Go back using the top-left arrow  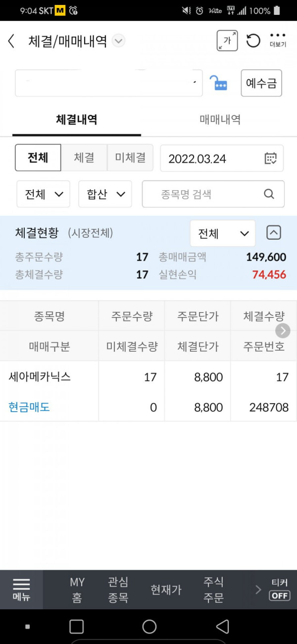pyautogui.click(x=11, y=41)
